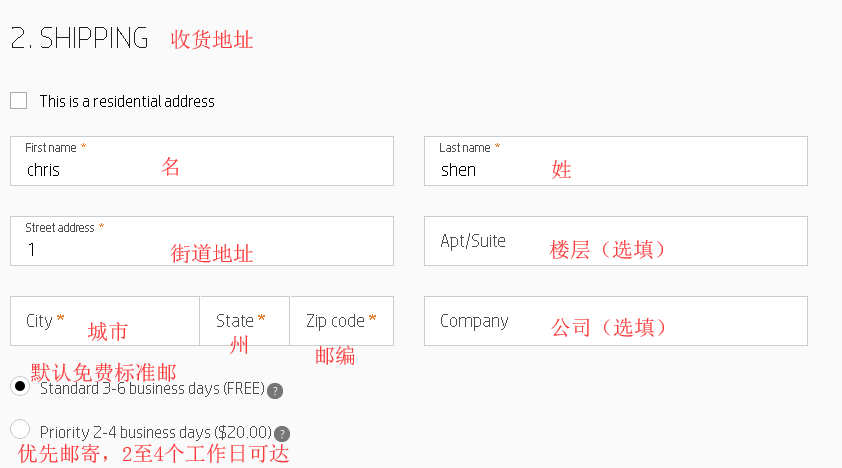This screenshot has width=842, height=468.
Task: Click the "2. SHIPPING" section heading
Action: coord(79,39)
